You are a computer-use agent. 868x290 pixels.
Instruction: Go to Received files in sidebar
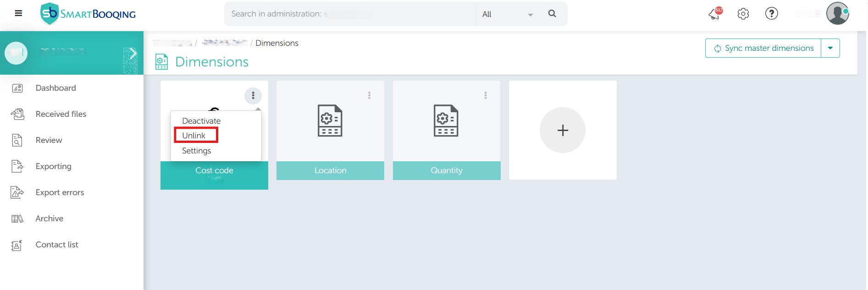pyautogui.click(x=61, y=114)
